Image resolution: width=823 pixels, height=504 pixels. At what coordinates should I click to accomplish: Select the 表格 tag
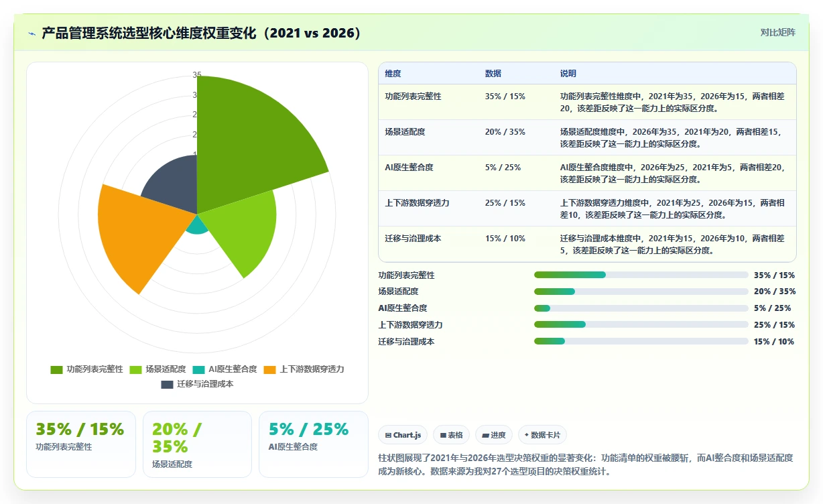click(x=452, y=435)
